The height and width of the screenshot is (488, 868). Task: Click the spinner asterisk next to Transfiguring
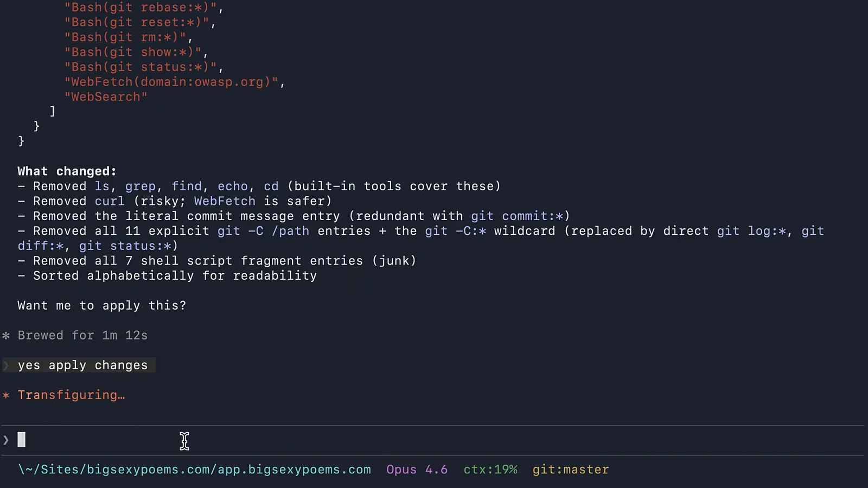tap(6, 395)
